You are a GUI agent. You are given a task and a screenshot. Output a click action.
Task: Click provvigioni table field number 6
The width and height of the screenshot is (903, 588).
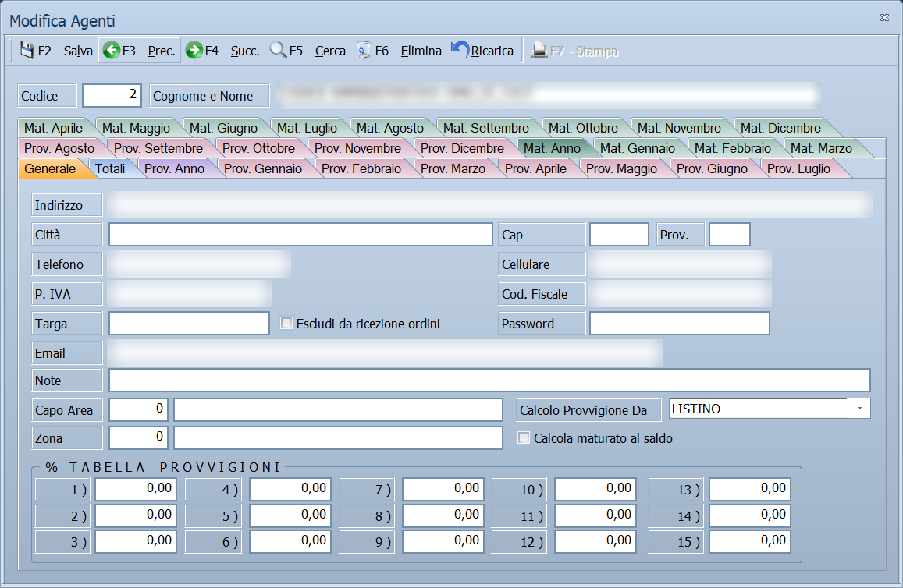pos(290,541)
